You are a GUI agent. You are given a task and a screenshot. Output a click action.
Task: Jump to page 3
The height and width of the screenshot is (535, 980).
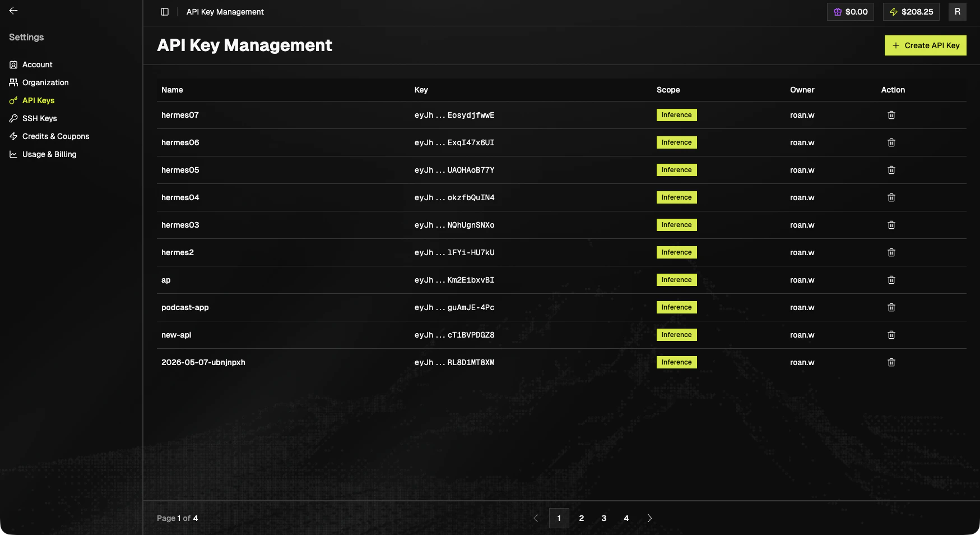tap(604, 518)
